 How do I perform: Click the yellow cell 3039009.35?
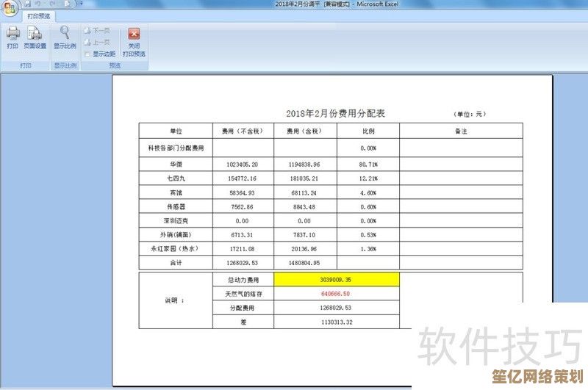(x=337, y=280)
